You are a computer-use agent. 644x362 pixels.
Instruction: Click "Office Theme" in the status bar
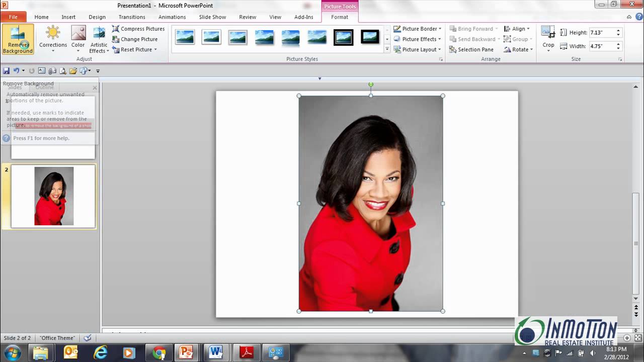coord(57,338)
